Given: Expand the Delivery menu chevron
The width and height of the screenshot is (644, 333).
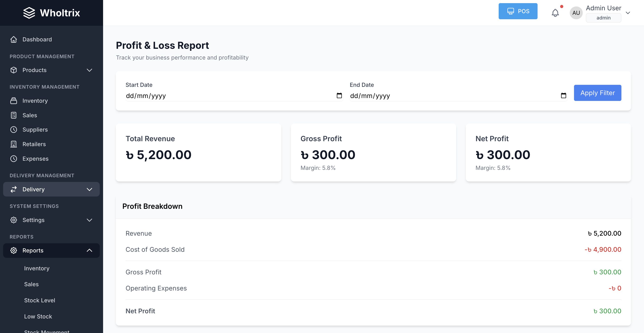Looking at the screenshot, I should coord(89,189).
